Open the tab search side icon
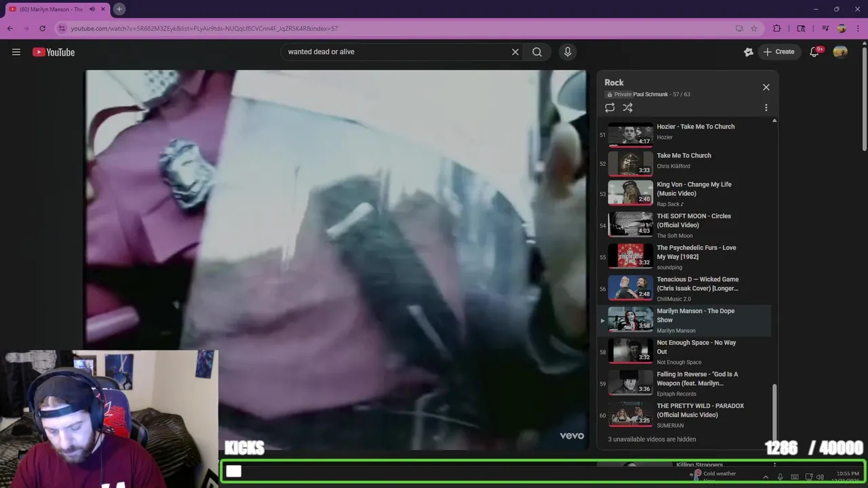The height and width of the screenshot is (488, 868). coord(801,28)
